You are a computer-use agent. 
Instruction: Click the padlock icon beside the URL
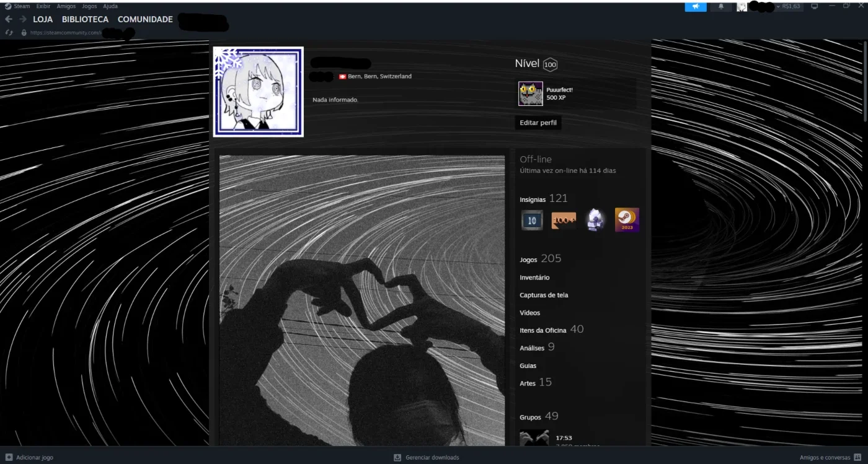[x=24, y=32]
